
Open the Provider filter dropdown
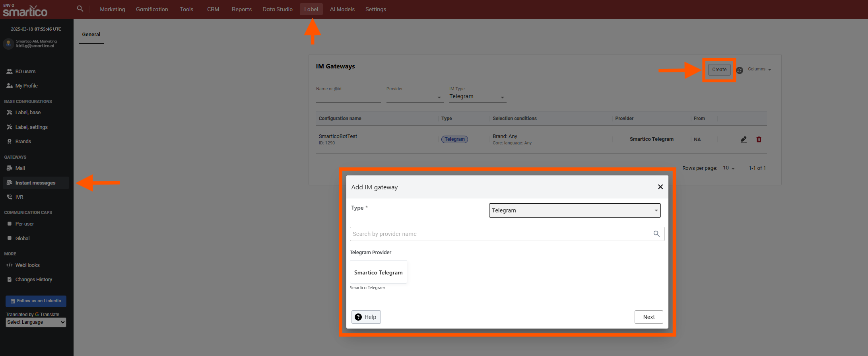tap(414, 97)
